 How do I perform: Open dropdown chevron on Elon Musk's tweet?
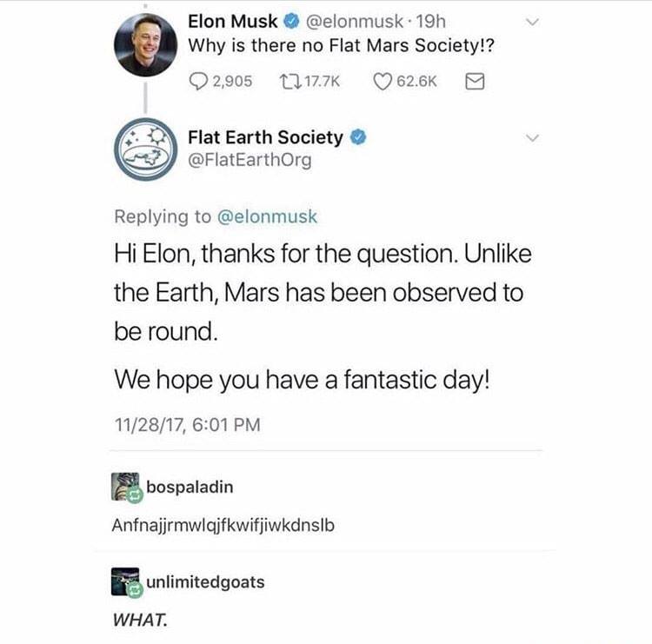(535, 20)
